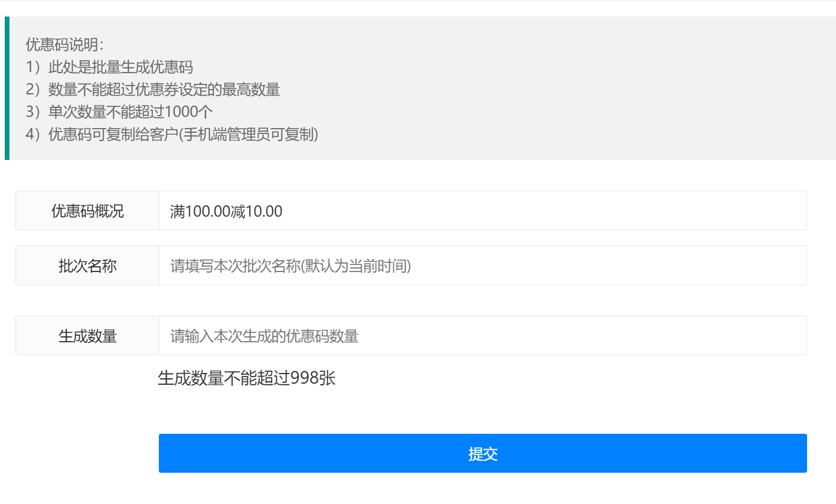Image resolution: width=836 pixels, height=504 pixels.
Task: Click the blue 提交 submit button
Action: pyautogui.click(x=482, y=453)
